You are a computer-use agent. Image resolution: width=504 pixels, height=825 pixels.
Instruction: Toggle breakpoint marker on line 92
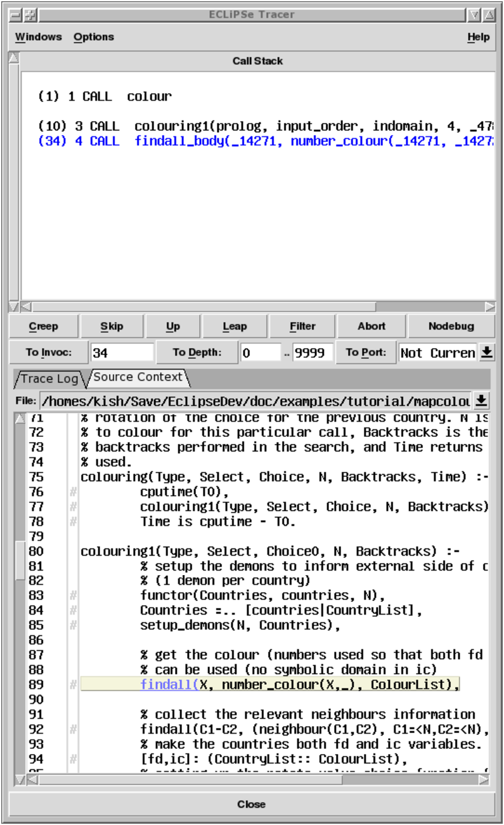[73, 729]
